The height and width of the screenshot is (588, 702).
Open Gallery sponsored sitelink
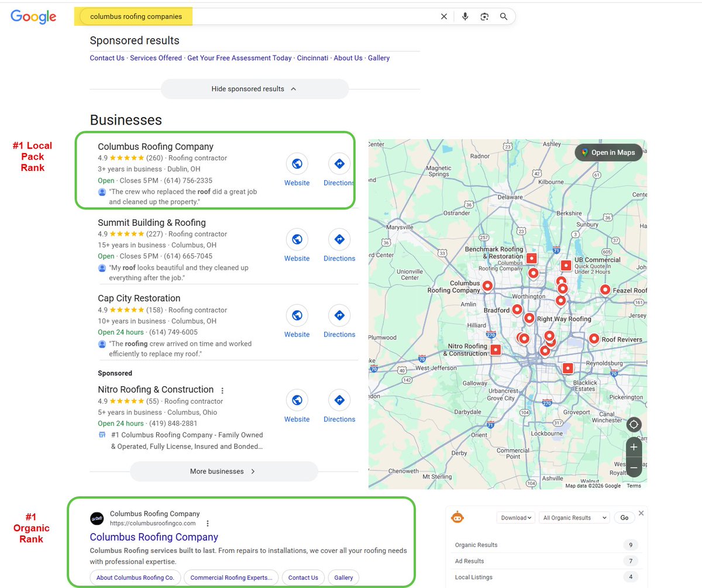tap(378, 58)
